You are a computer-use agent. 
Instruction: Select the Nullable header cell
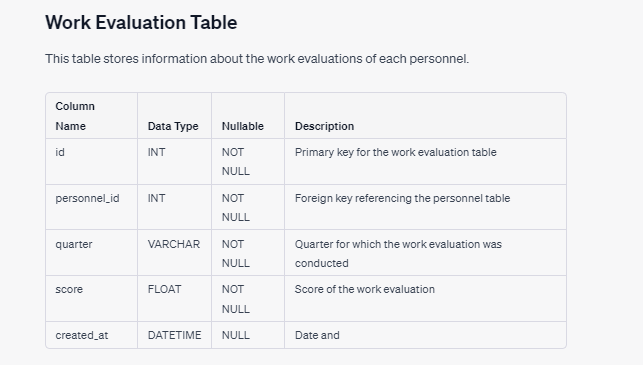(248, 116)
